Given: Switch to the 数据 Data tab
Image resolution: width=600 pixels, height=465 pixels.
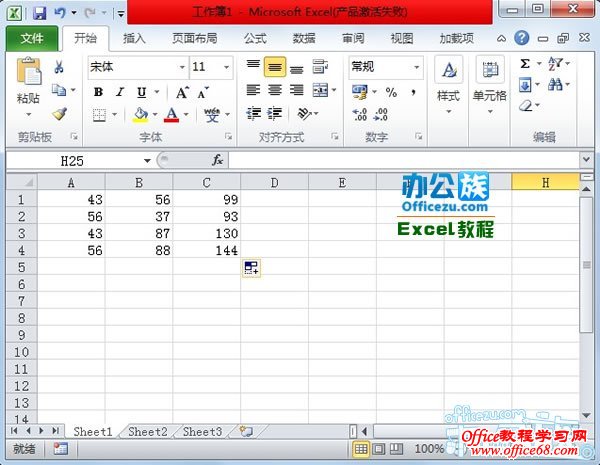Looking at the screenshot, I should coord(304,38).
